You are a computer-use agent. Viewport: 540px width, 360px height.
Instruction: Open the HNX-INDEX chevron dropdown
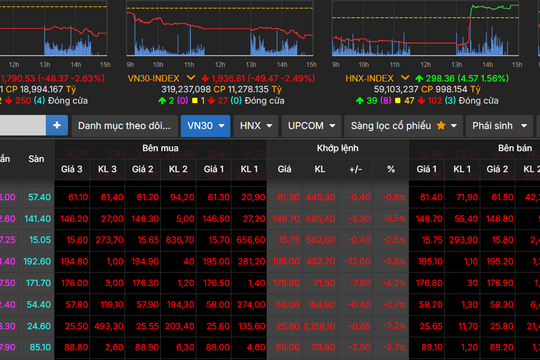click(405, 78)
